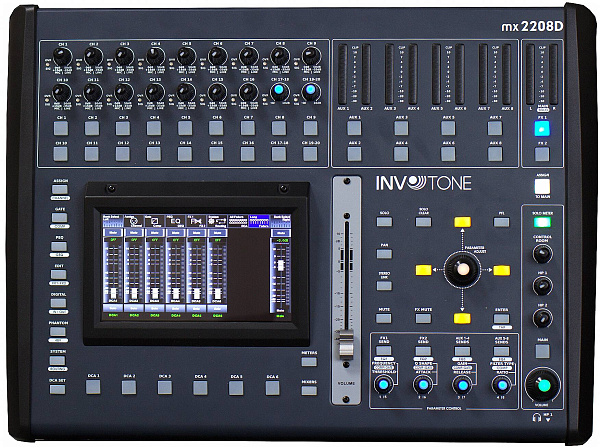Image resolution: width=600 pixels, height=448 pixels.
Task: Click the CONTROL ROOM level knob
Action: 543,254
